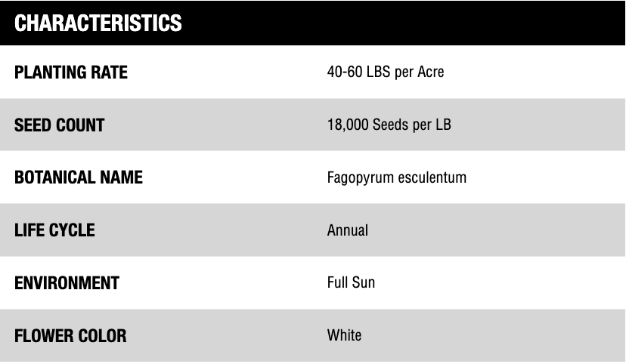The image size is (626, 364).
Task: Select the FLOWER COLOR label
Action: point(70,335)
